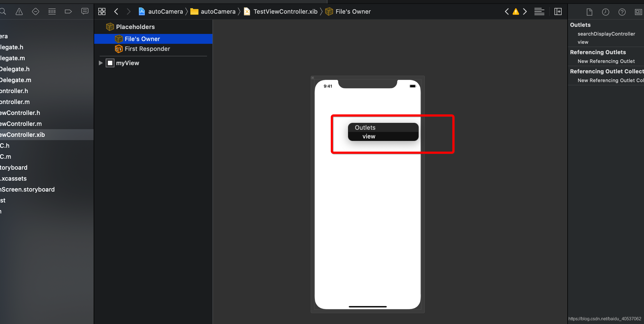Open the Issue navigator warning icon

[x=19, y=11]
